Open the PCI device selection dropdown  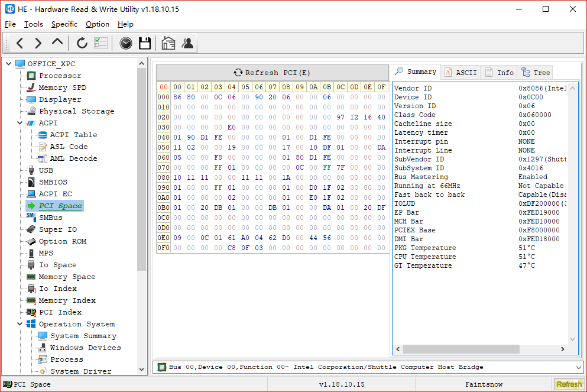coord(578,367)
